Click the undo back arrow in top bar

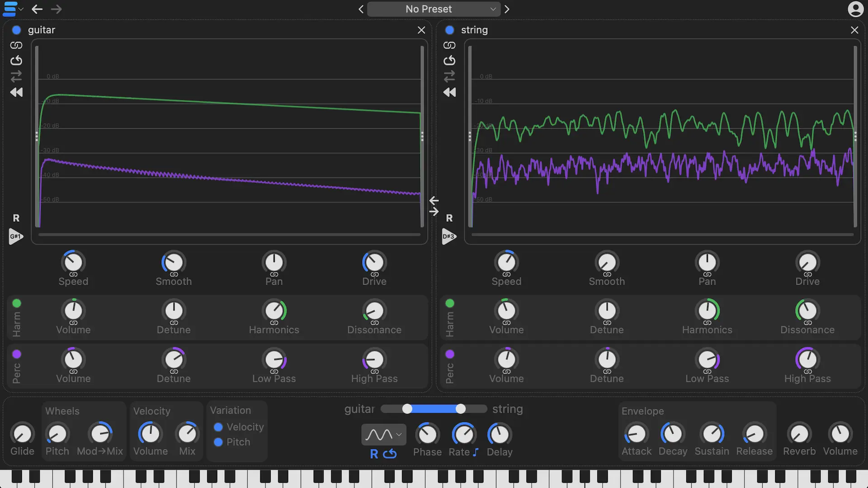pyautogui.click(x=37, y=9)
